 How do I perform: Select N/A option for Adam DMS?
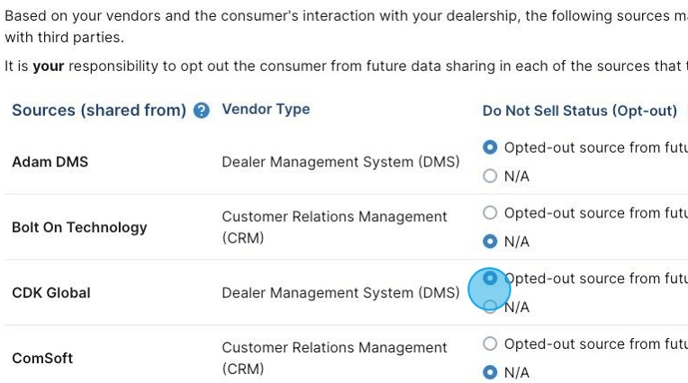click(490, 176)
